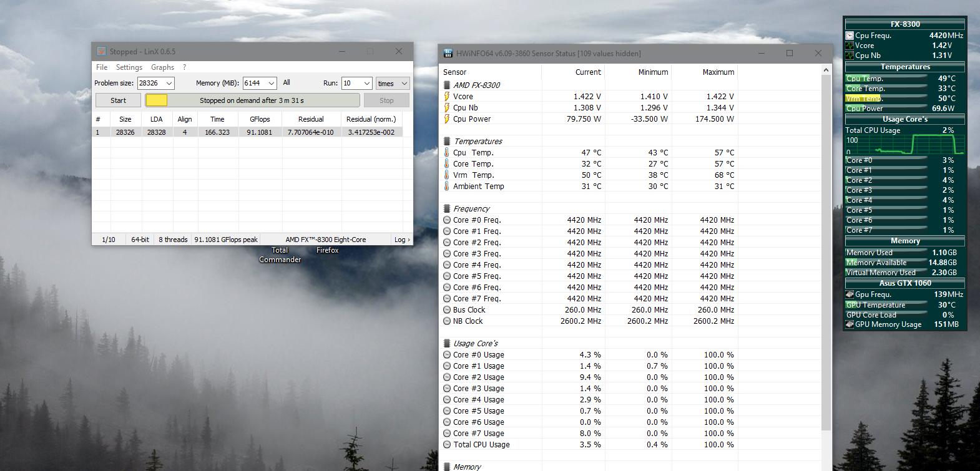Click the Residual (norm.) column header
980x471 pixels.
click(x=371, y=119)
